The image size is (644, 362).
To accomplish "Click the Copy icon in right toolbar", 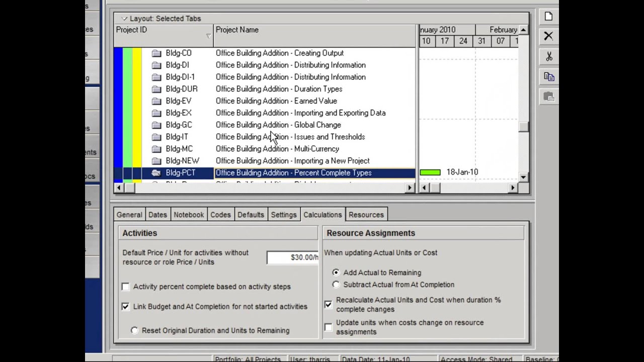I will [548, 76].
